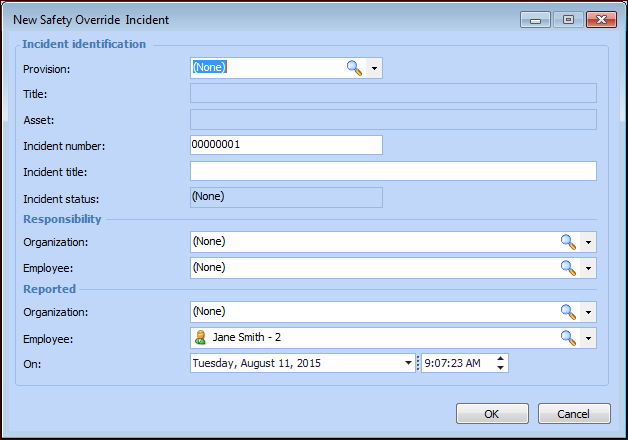Click the Jane Smith employee person icon
The image size is (628, 440).
200,338
